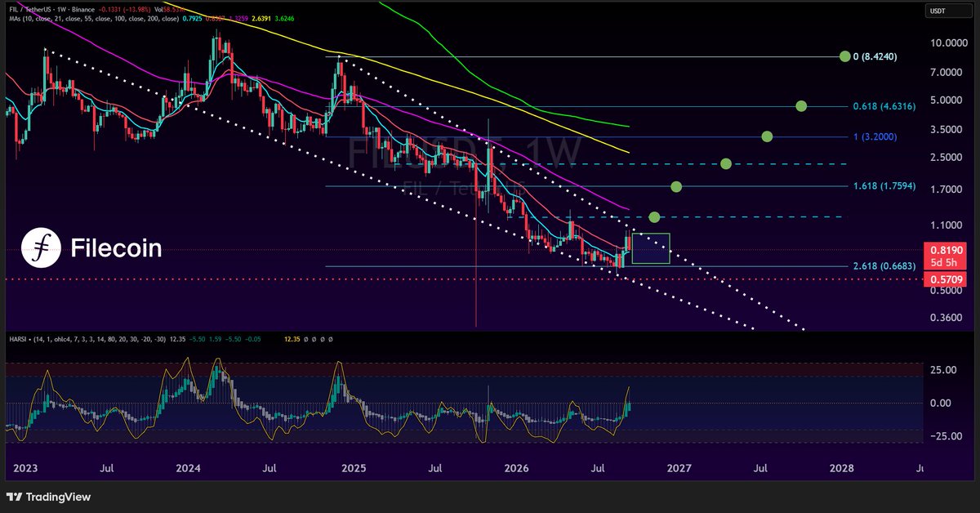Screen dimensions: 980x513
Task: Click the green circle on the 1.7594 line
Action: click(676, 187)
